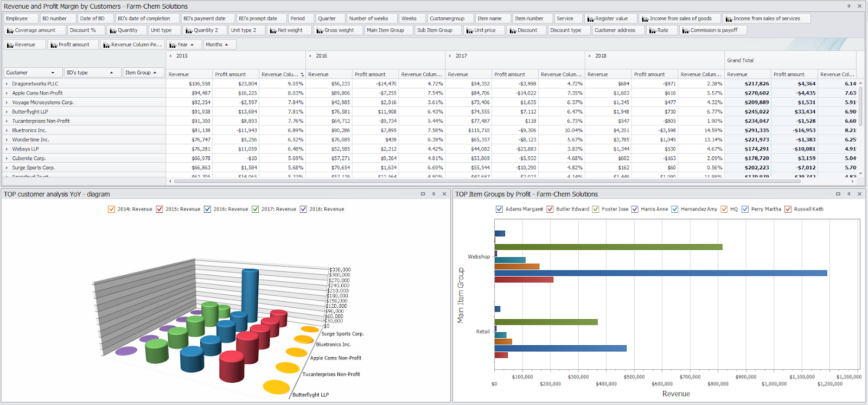Viewport: 868px width, 405px height.
Task: Click icon on Income from sales of services
Action: [729, 18]
